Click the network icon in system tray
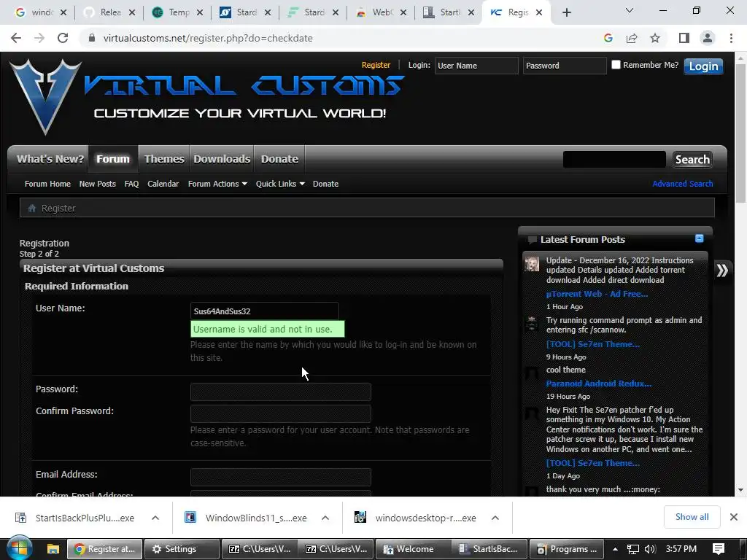This screenshot has width=747, height=560. click(x=632, y=549)
